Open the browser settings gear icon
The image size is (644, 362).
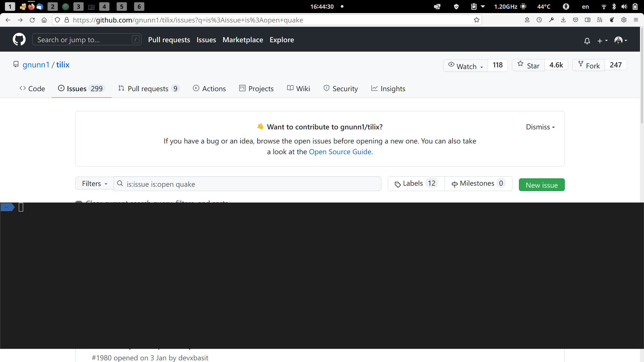[624, 20]
